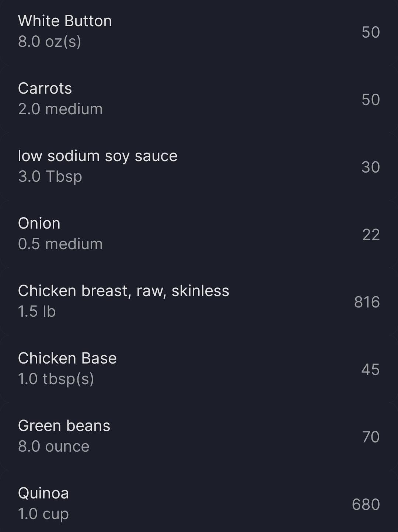
Task: Click the 1.5 lb quantity text
Action: (x=37, y=312)
